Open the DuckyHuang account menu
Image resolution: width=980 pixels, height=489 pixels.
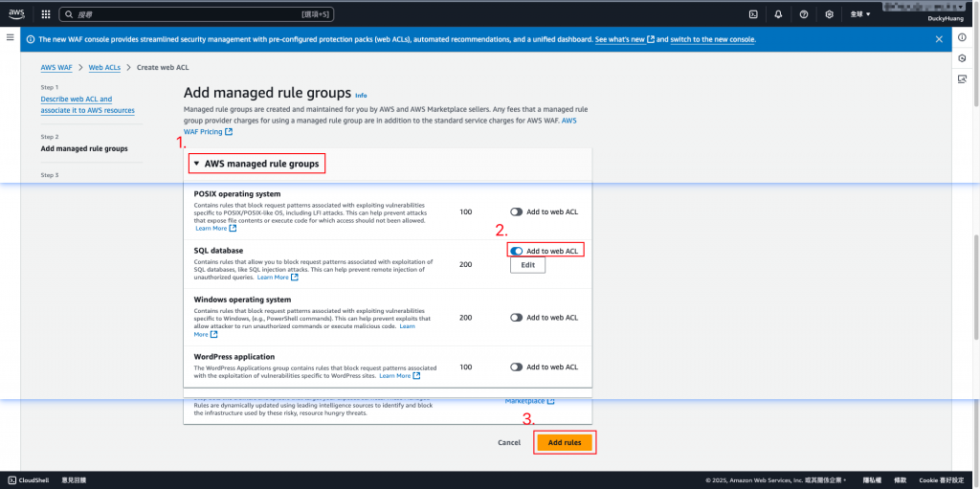[946, 19]
